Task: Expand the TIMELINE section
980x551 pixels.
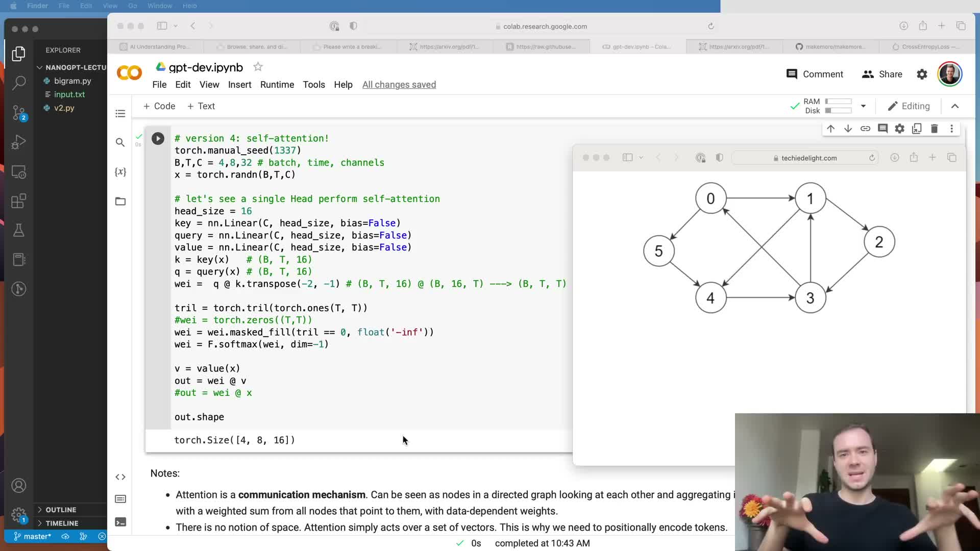Action: pos(62,523)
